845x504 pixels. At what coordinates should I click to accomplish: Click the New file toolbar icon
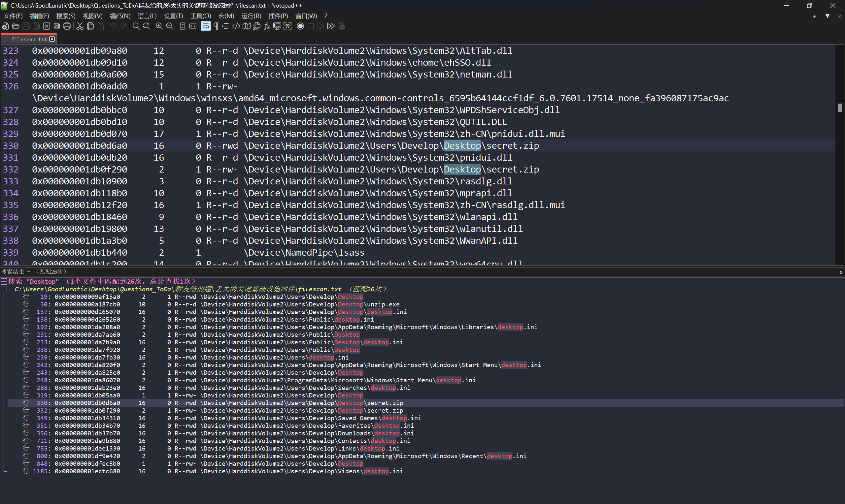pyautogui.click(x=5, y=26)
